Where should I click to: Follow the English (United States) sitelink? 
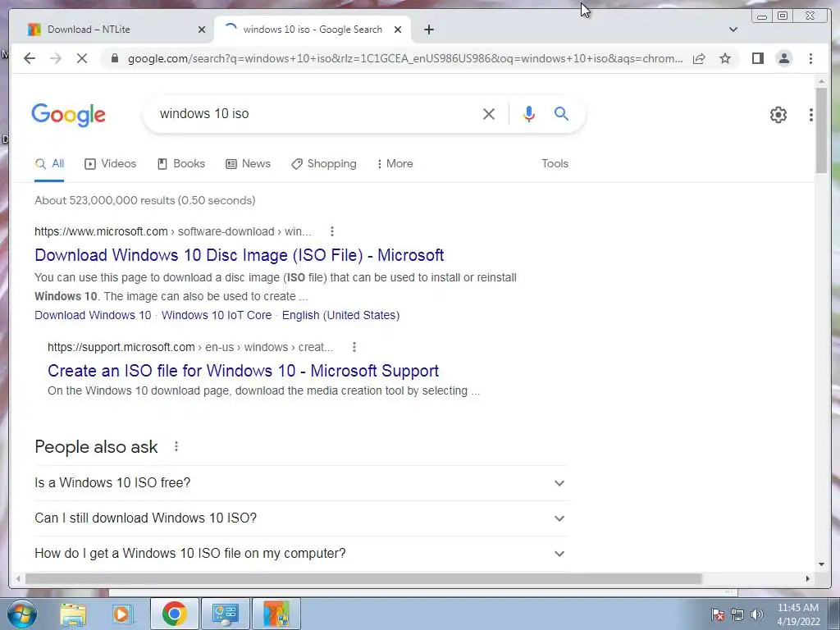[x=340, y=315]
